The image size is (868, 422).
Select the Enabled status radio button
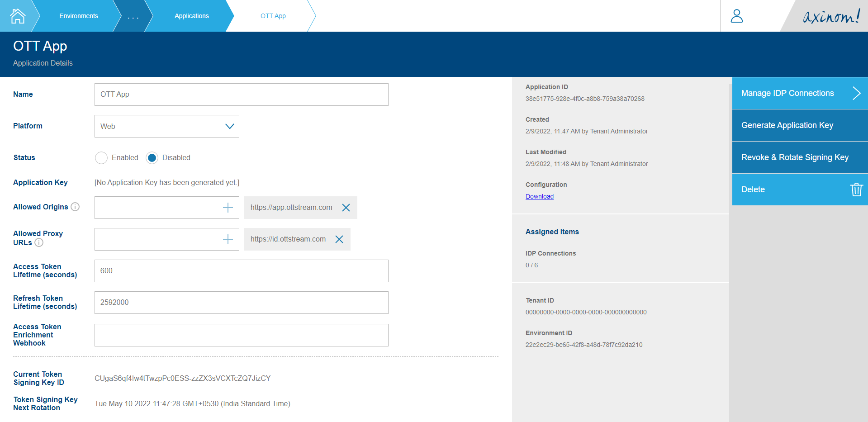(x=101, y=157)
